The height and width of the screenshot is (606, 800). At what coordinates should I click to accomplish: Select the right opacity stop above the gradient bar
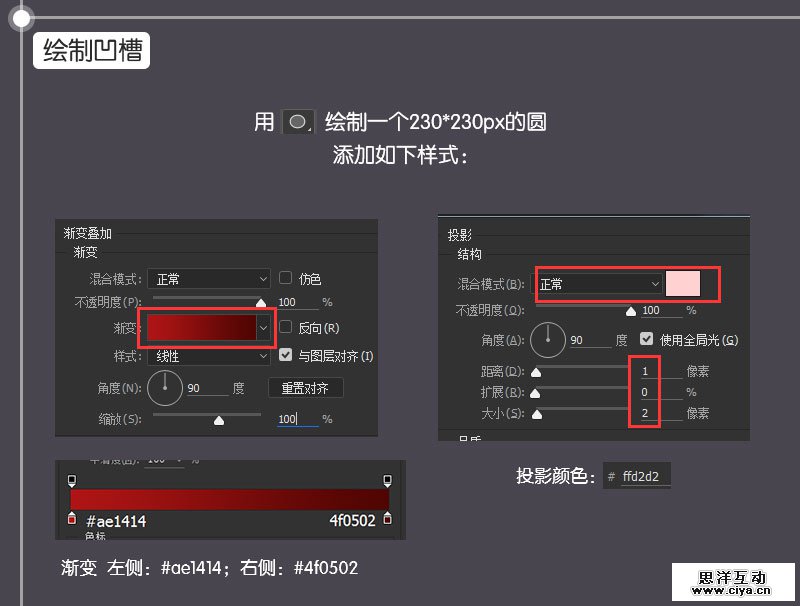point(386,479)
